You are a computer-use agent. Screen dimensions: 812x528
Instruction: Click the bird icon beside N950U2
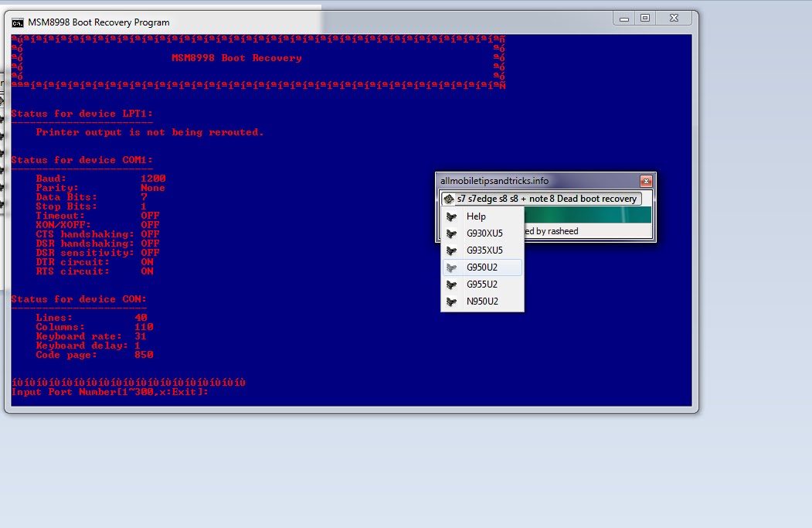[x=451, y=302]
